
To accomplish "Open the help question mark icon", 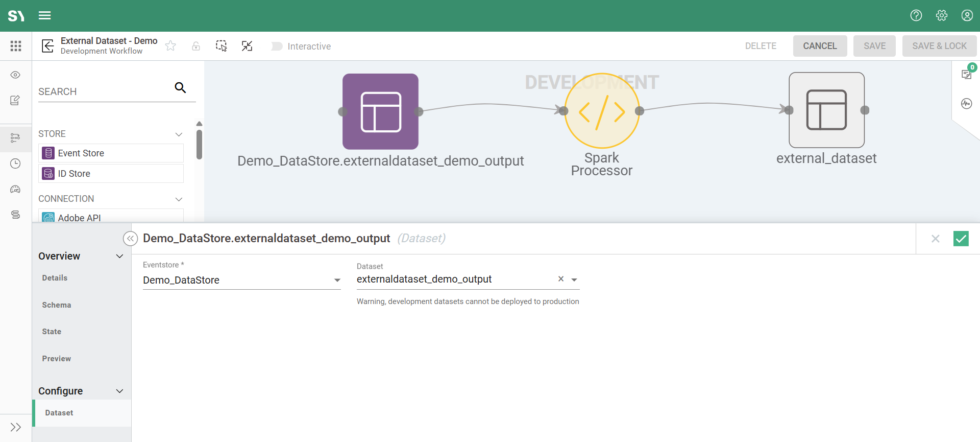I will [916, 15].
